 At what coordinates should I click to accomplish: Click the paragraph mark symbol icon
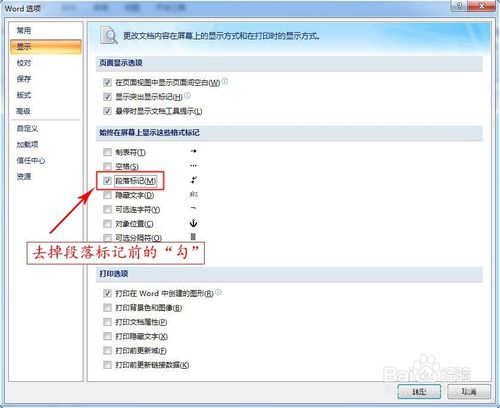[x=194, y=180]
